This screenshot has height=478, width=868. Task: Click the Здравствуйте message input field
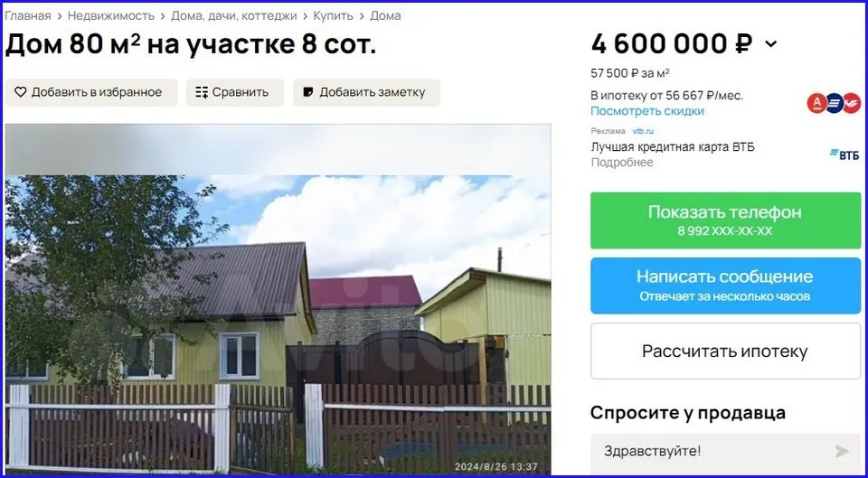(x=725, y=452)
